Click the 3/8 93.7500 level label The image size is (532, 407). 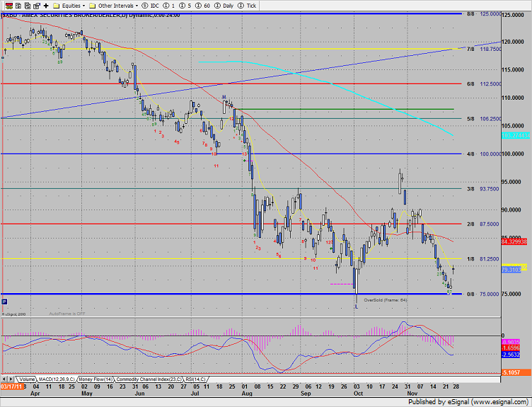(482, 189)
